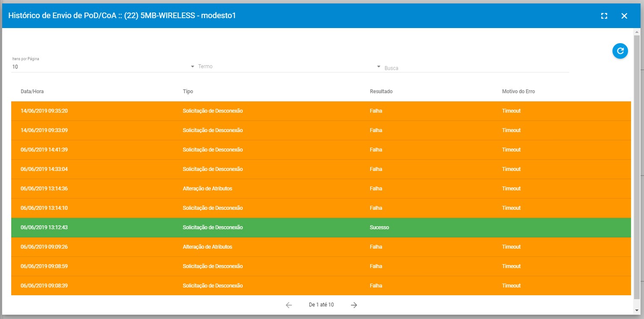The image size is (644, 319).
Task: Select the green row dated 06/06/2019 13:12:43
Action: [321, 227]
